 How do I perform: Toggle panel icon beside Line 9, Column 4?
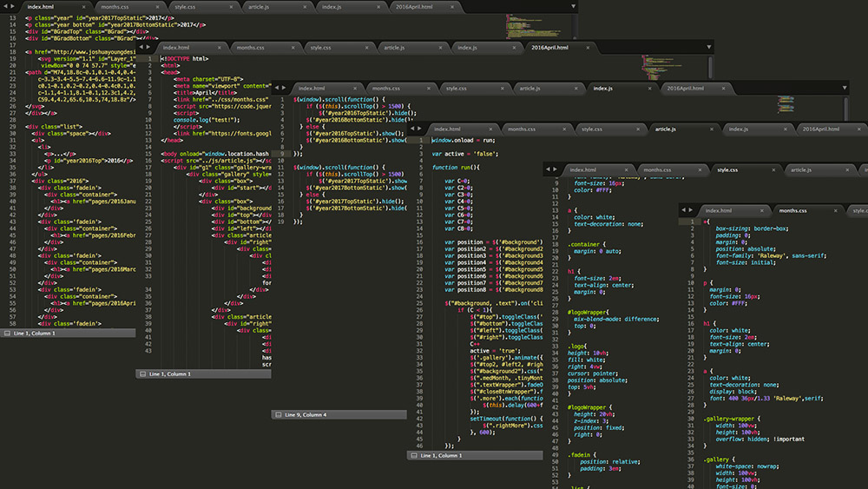point(279,415)
